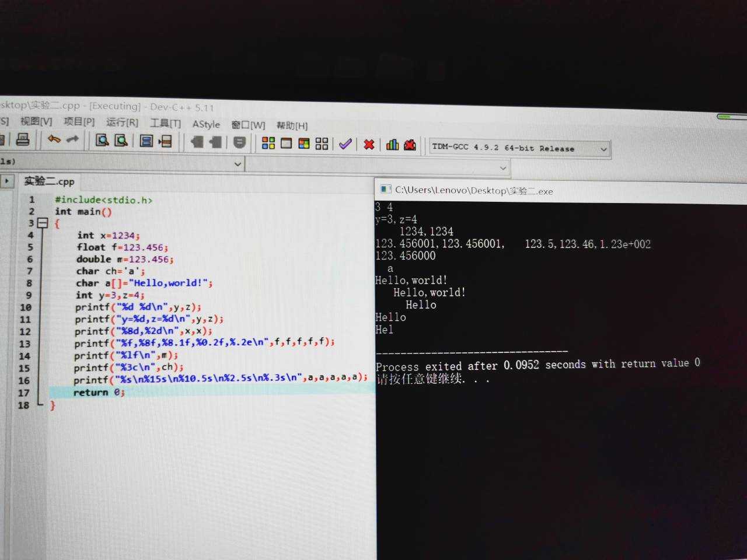Open Replace via green magnifier icon
The width and height of the screenshot is (747, 560).
tap(121, 140)
